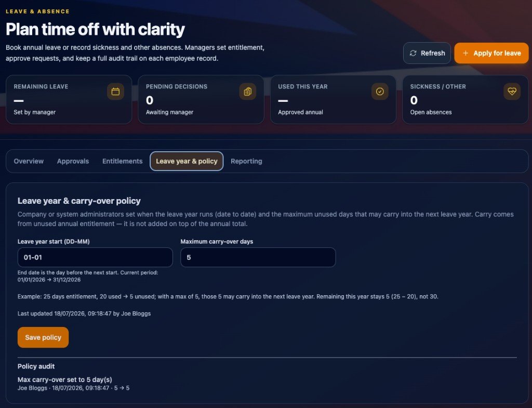
Task: Click the heart icon on Sickness / Other card
Action: [x=512, y=91]
